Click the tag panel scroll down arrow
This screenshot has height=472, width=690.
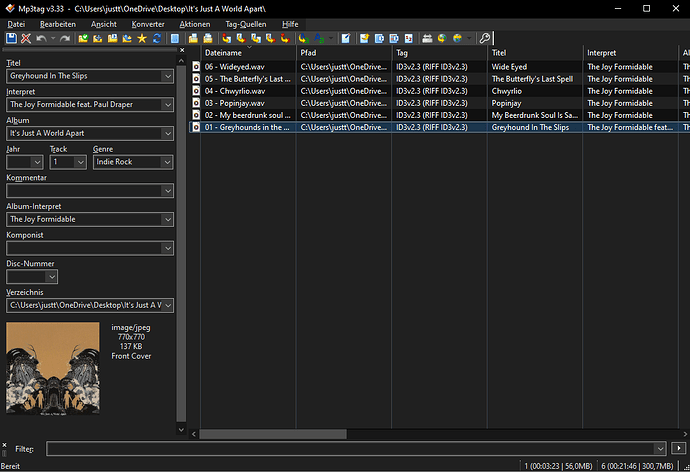point(181,430)
